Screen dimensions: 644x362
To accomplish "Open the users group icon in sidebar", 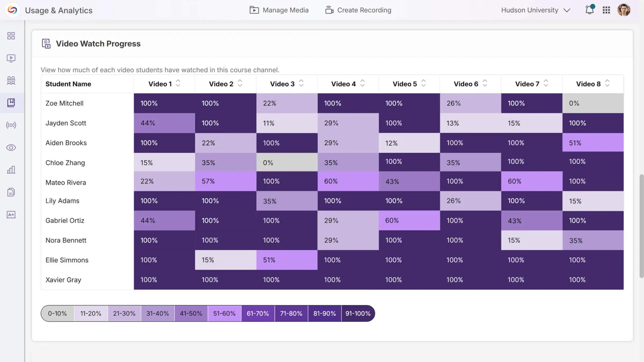I will (x=11, y=80).
